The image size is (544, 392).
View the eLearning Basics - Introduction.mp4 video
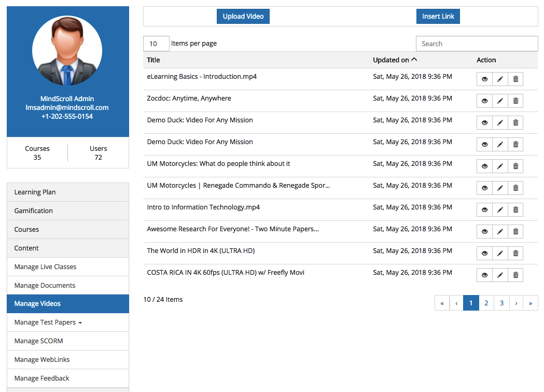click(x=484, y=79)
